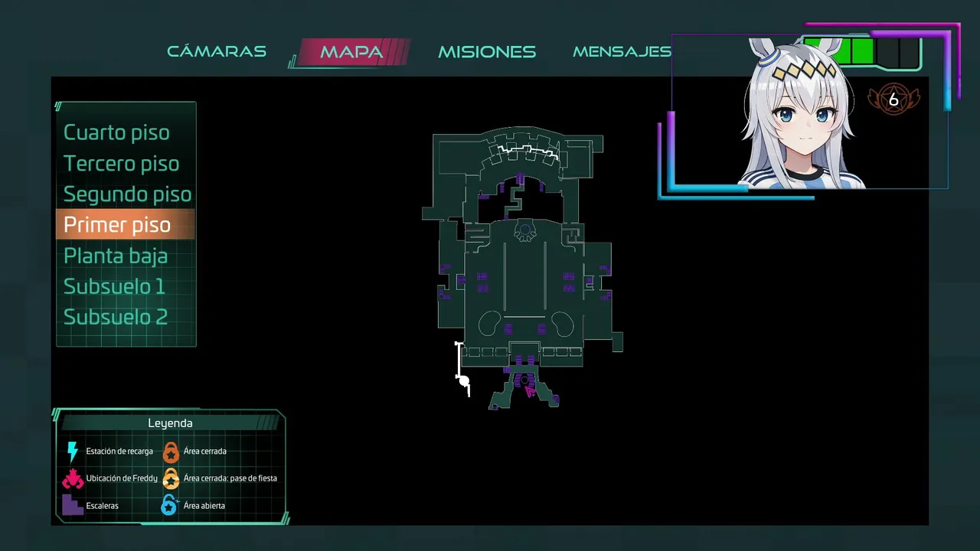Click the "Área abierta" legend label
Screen dimensions: 980x551
coord(204,506)
